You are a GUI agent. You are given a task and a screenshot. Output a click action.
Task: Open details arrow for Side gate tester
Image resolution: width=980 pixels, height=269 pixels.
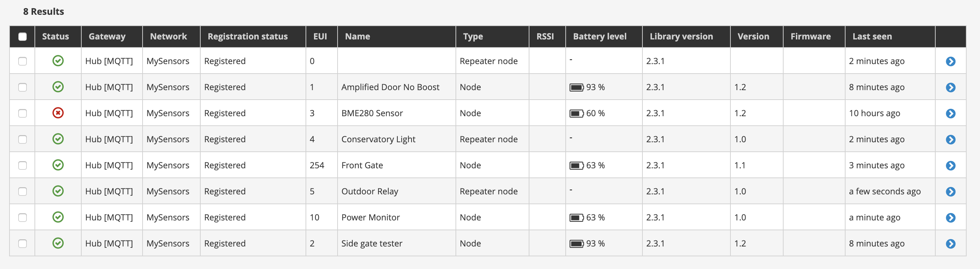tap(950, 244)
